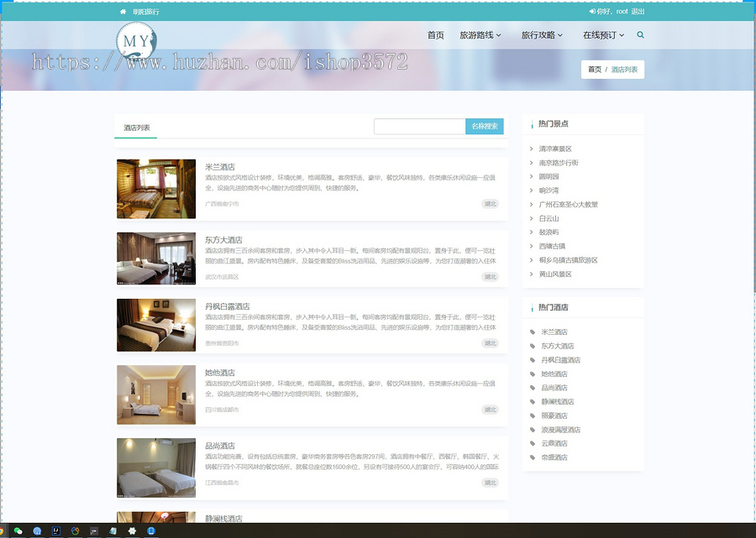Open the 她他酒店 room thumbnail

(156, 395)
